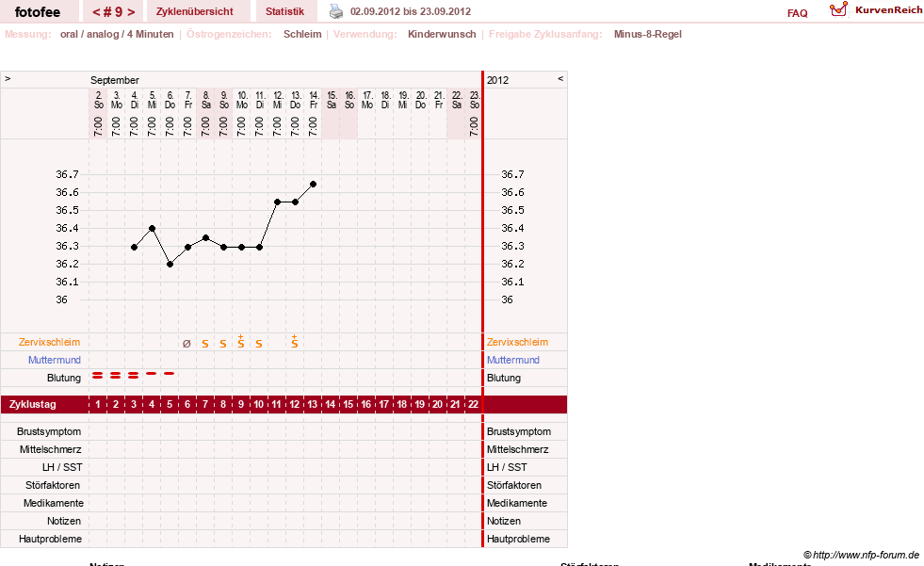Screen dimensions: 924x566
Task: Click the left Zervixschleim label
Action: pyautogui.click(x=50, y=342)
